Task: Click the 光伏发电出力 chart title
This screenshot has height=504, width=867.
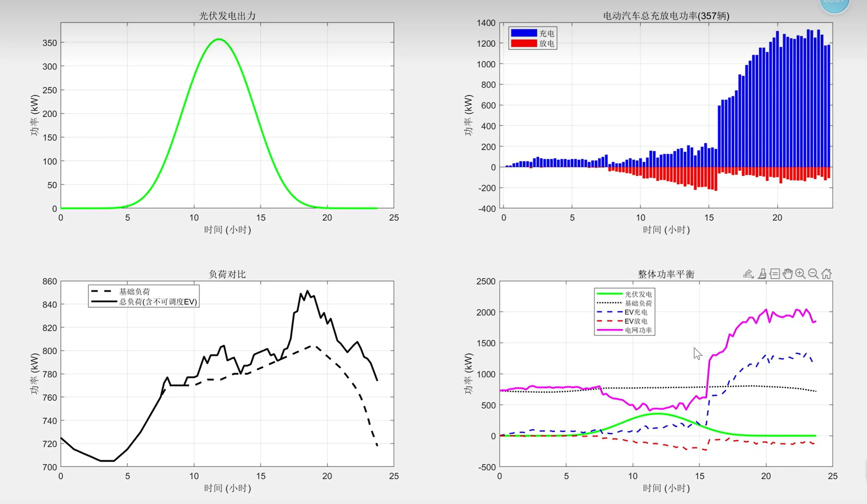Action: pos(227,16)
